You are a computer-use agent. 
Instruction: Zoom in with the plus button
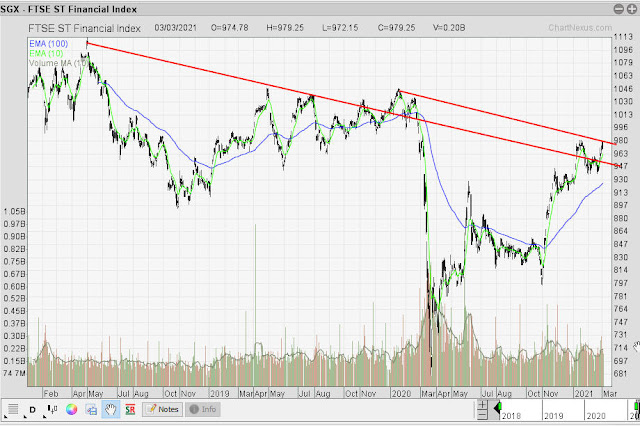tap(482, 405)
